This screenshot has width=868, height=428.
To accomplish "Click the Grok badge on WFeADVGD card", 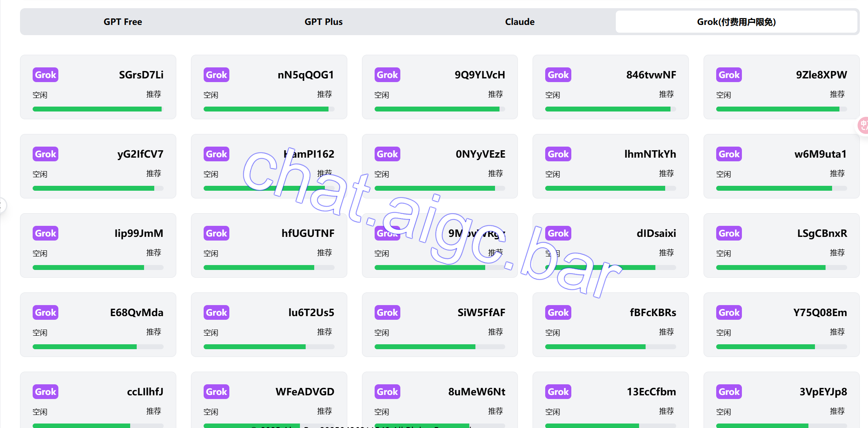I will [216, 392].
